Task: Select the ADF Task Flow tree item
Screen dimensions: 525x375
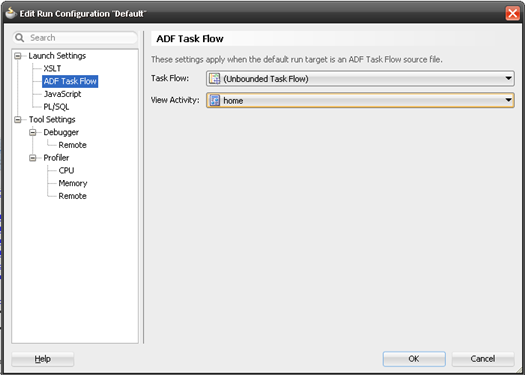Action: pyautogui.click(x=70, y=81)
